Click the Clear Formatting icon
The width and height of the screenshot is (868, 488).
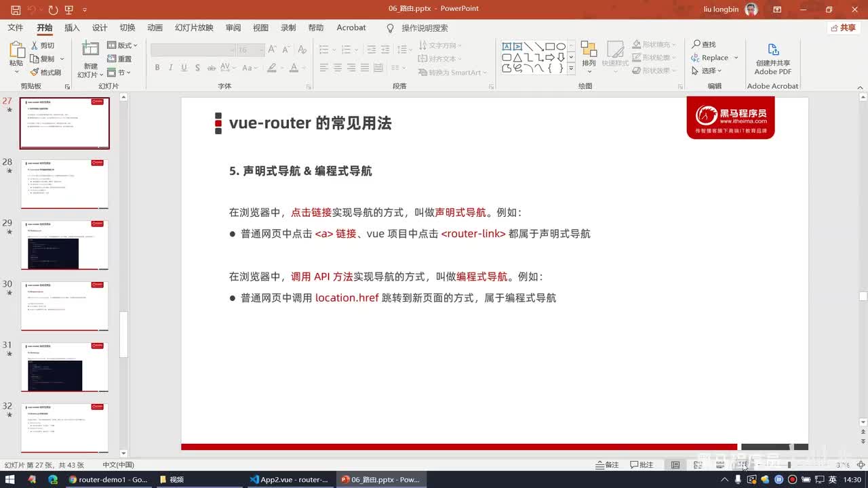click(301, 49)
